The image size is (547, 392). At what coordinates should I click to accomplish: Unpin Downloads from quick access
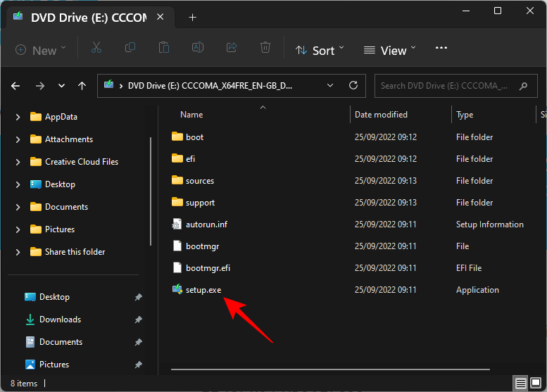pyautogui.click(x=139, y=320)
